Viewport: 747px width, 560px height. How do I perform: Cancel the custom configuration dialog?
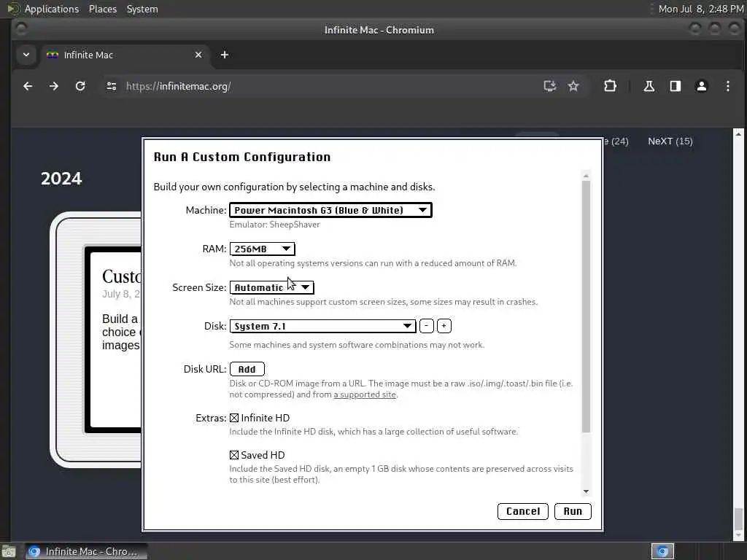[x=522, y=511]
